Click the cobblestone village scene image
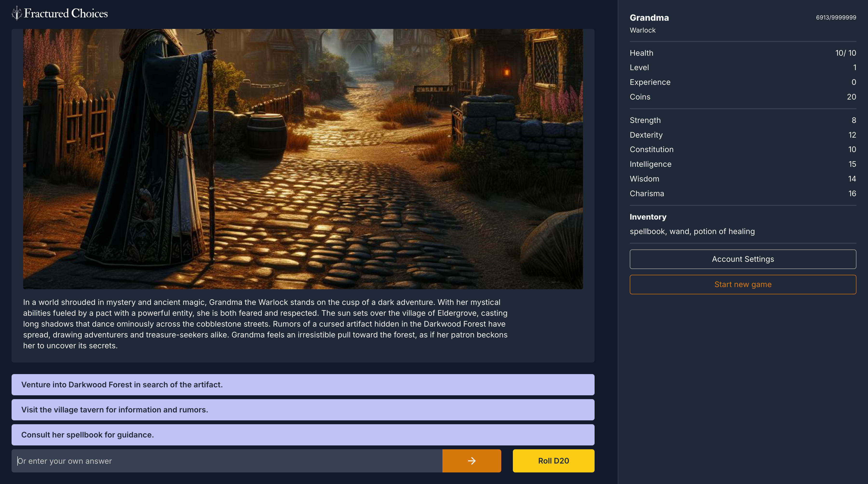This screenshot has height=484, width=868. pos(303,159)
